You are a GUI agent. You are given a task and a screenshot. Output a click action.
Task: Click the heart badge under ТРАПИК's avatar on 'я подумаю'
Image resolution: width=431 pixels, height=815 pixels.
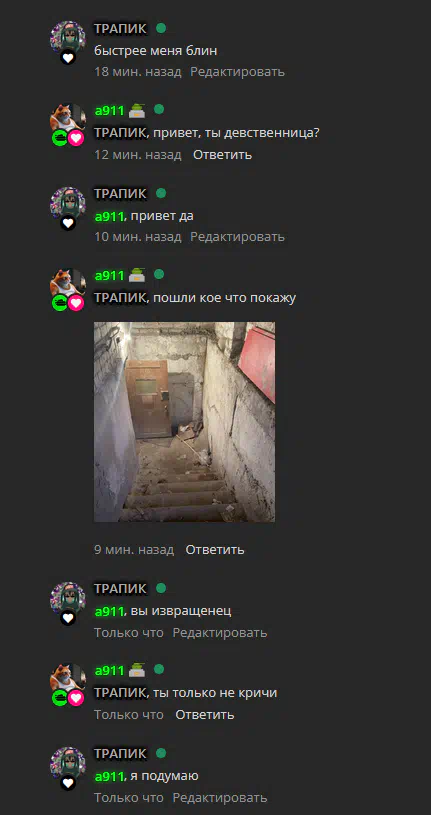click(x=68, y=783)
